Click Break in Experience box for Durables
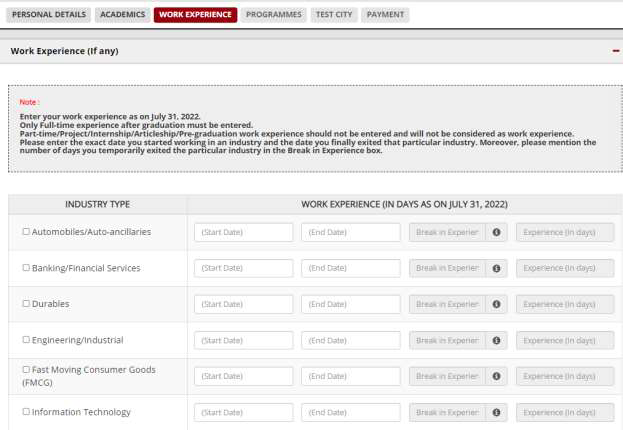Image resolution: width=623 pixels, height=430 pixels. (447, 304)
